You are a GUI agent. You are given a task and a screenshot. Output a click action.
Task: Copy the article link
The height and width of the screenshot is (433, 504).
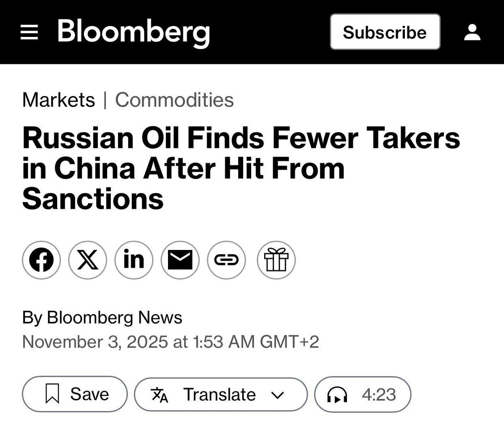[226, 260]
